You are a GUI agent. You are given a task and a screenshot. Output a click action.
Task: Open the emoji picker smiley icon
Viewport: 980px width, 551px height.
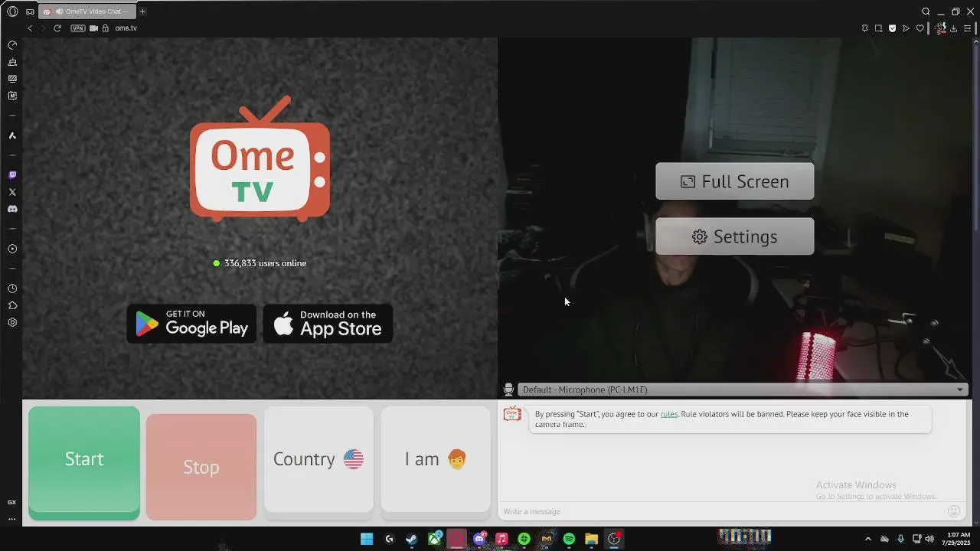point(954,511)
